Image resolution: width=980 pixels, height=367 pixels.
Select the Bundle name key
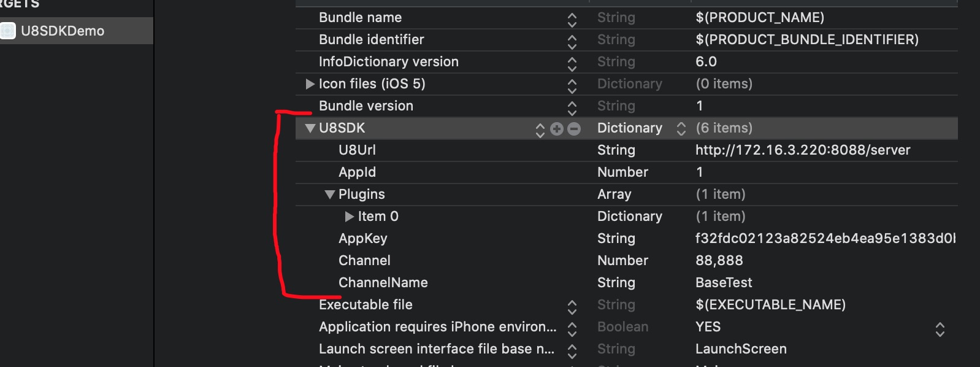(361, 18)
